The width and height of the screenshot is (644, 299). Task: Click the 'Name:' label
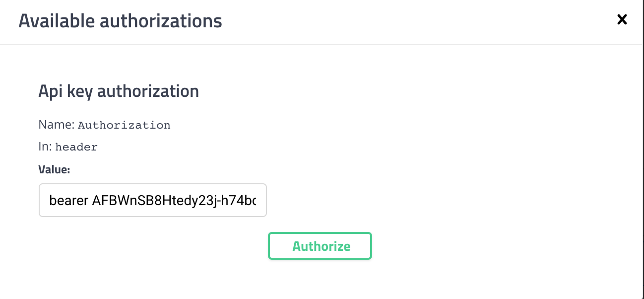[x=57, y=125]
